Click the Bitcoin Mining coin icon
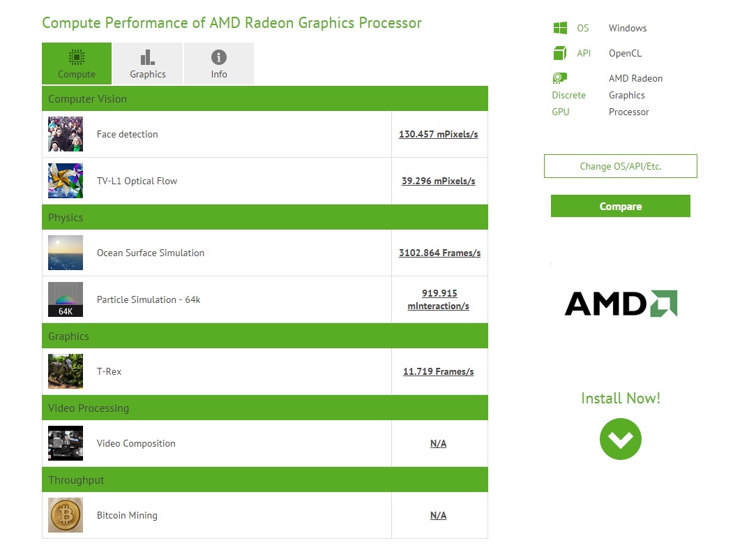The image size is (756, 550). tap(66, 515)
